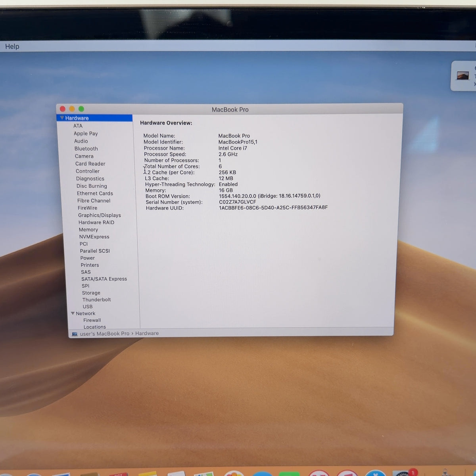Click the notification's desktop thumbnail icon
The width and height of the screenshot is (476, 476).
click(x=463, y=75)
